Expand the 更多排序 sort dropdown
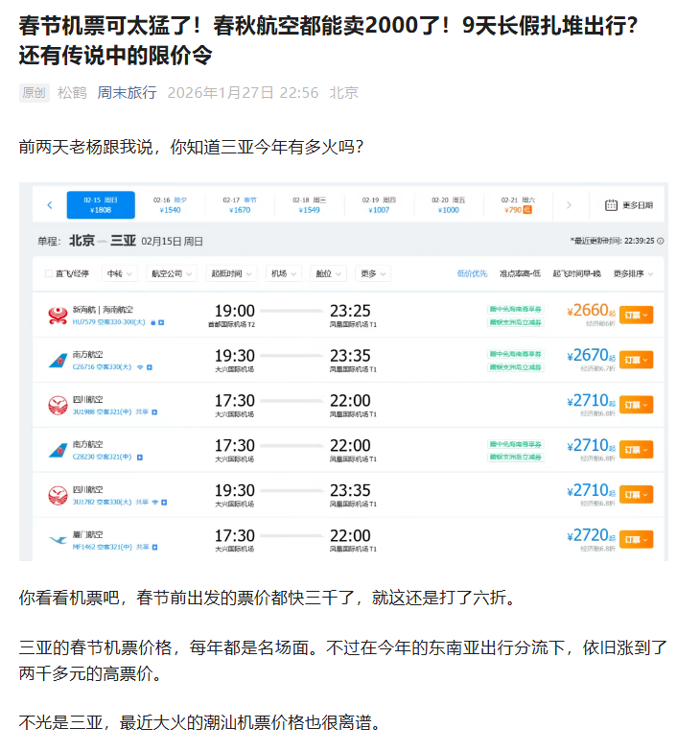 [633, 273]
